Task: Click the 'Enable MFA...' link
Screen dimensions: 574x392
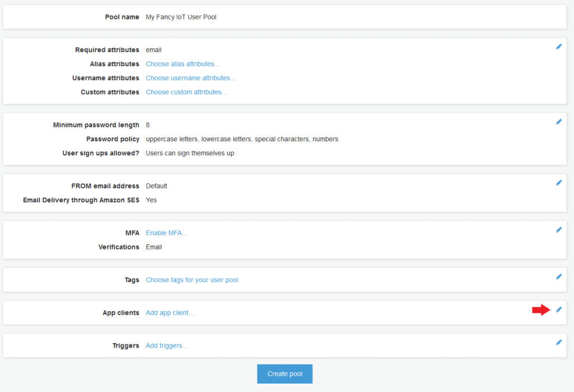Action: (x=166, y=233)
